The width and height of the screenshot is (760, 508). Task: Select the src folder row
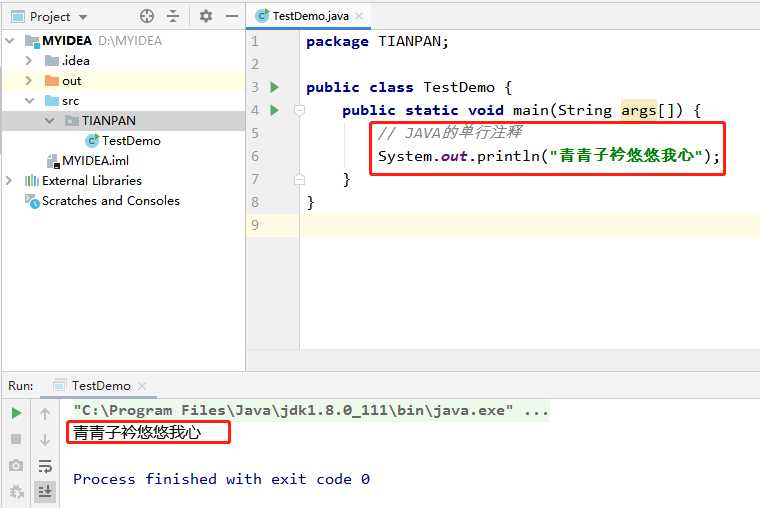(x=124, y=101)
